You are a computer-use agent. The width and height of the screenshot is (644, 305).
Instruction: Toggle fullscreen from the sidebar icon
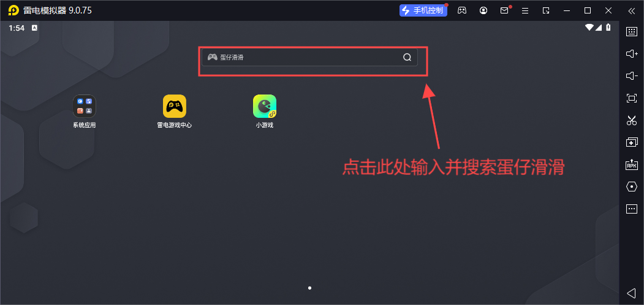[632, 98]
